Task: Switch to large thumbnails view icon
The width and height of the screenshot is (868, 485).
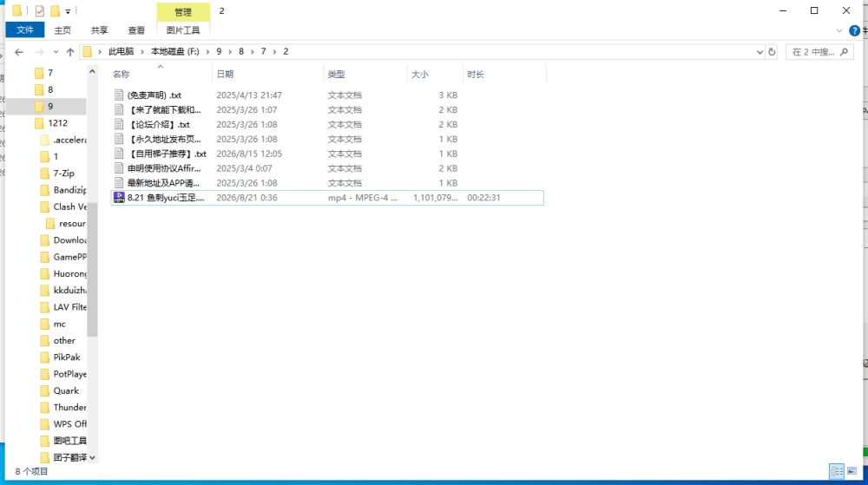Action: click(x=852, y=471)
